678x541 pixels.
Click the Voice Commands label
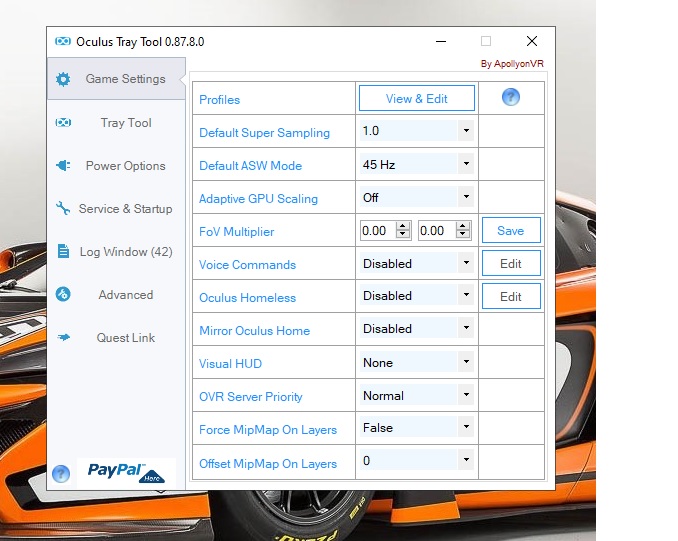247,265
